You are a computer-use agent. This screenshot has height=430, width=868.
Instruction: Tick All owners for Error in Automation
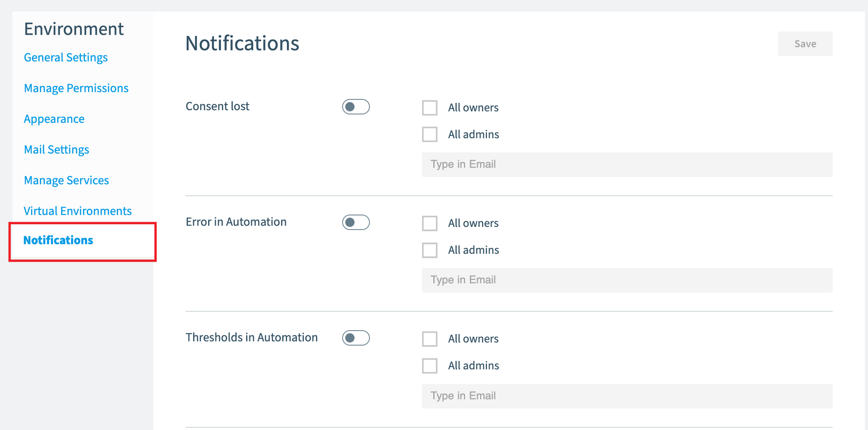[x=430, y=223]
